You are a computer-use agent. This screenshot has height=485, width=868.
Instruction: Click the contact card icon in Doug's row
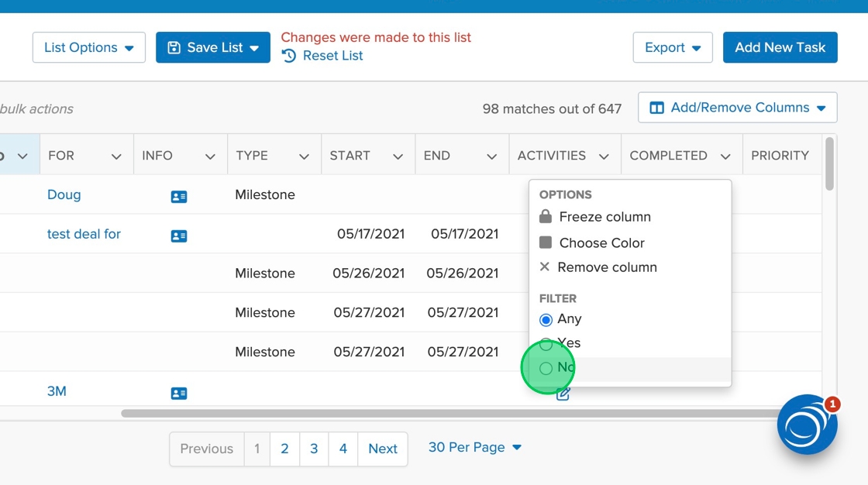click(179, 197)
